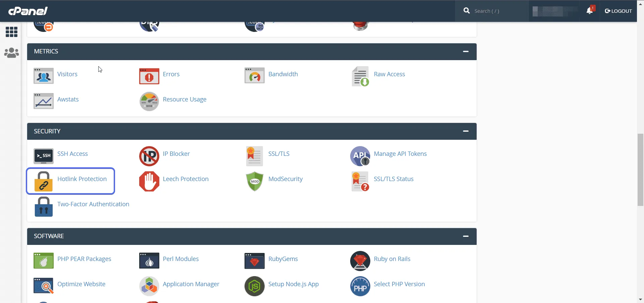Click the page vertical scrollbar thumb
This screenshot has width=644, height=303.
(640, 170)
